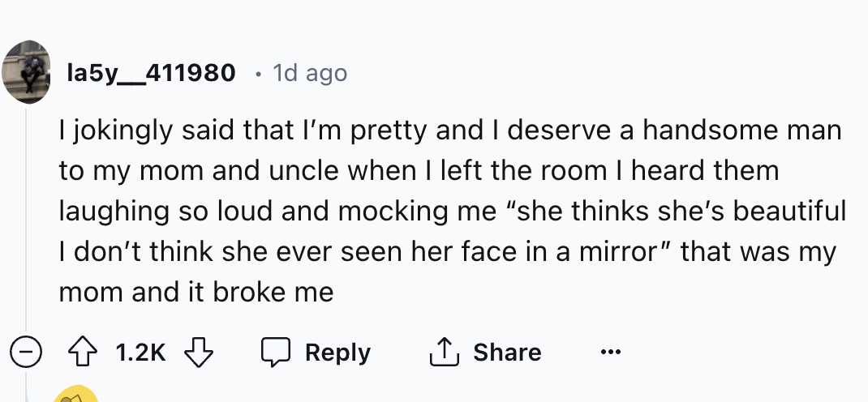Open the three-dot more options menu
868x402 pixels.
[612, 353]
